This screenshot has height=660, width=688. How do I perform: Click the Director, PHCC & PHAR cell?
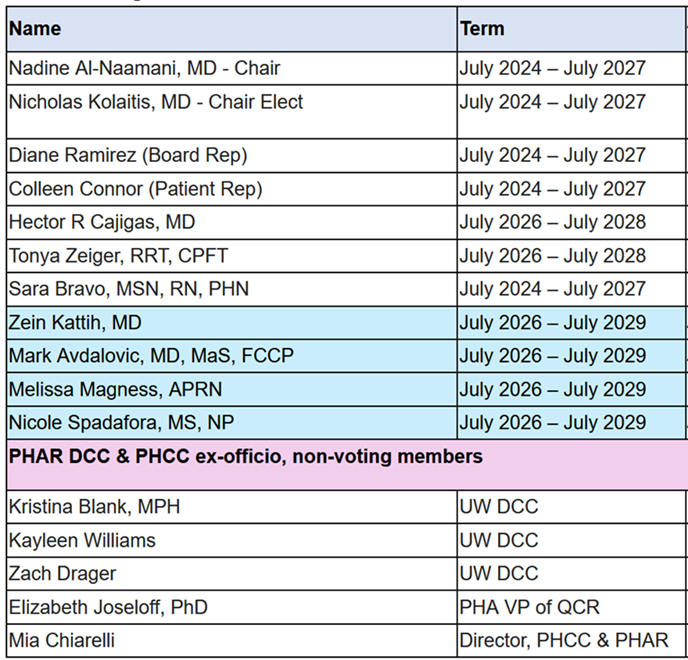click(x=572, y=641)
